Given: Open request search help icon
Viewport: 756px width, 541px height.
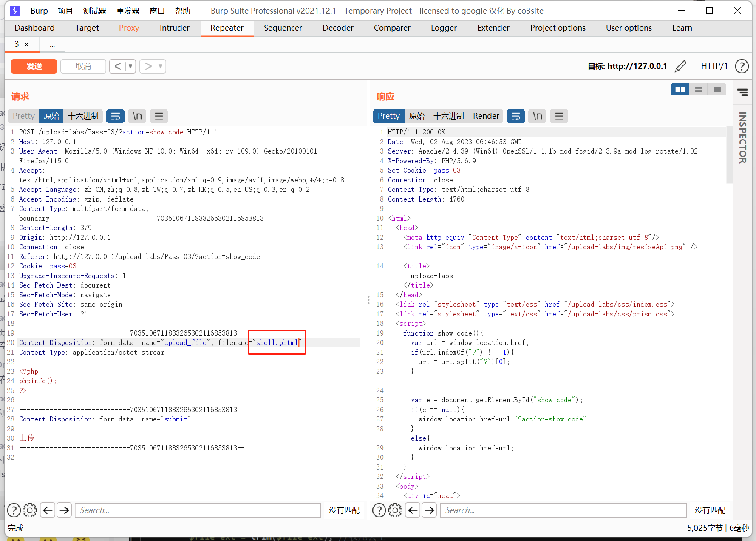Looking at the screenshot, I should click(14, 510).
